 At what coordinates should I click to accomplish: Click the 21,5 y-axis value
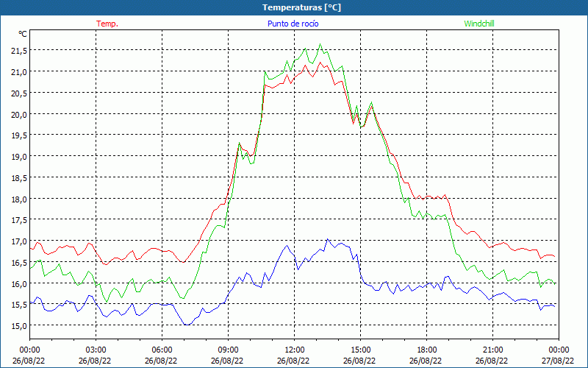coord(19,51)
